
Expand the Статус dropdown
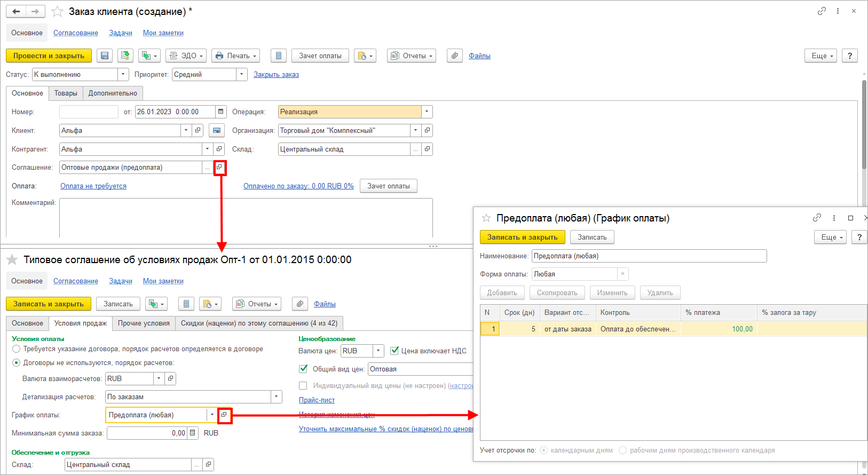click(x=123, y=74)
